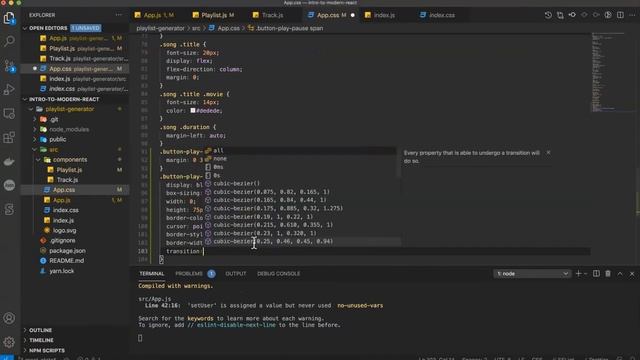Switch to the index.css editor tab

[x=442, y=15]
